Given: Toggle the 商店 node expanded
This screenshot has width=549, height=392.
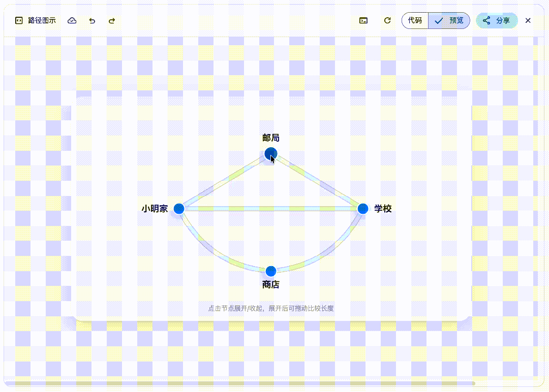Looking at the screenshot, I should [x=270, y=271].
